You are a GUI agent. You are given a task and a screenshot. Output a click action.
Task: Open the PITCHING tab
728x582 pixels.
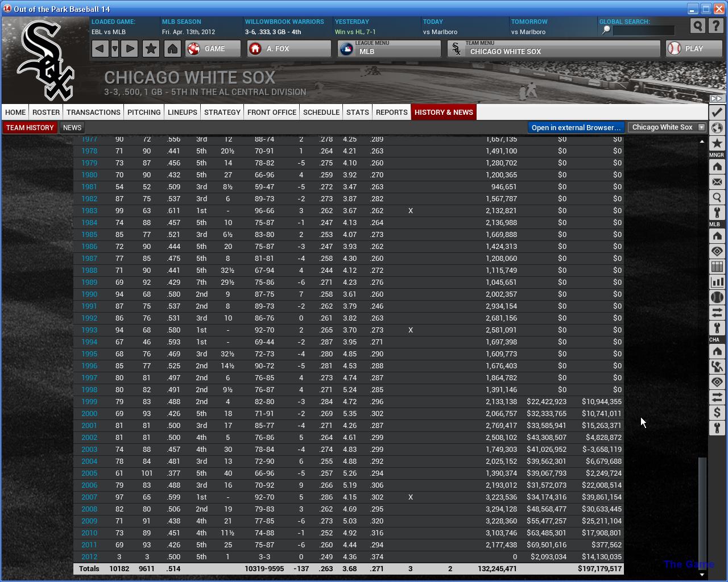click(144, 112)
